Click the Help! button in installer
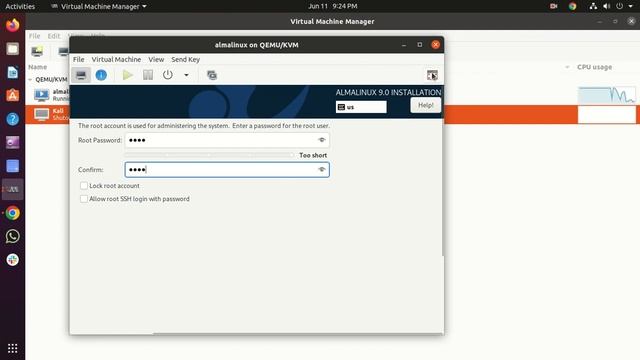This screenshot has height=360, width=640. [x=425, y=105]
